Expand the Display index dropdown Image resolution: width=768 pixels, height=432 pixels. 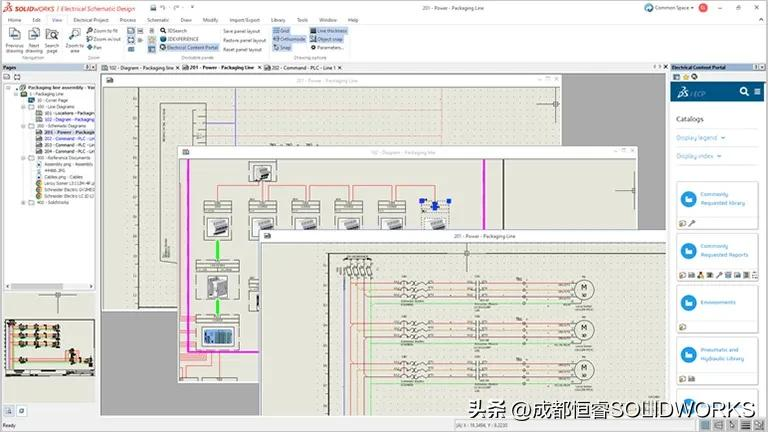[698, 156]
